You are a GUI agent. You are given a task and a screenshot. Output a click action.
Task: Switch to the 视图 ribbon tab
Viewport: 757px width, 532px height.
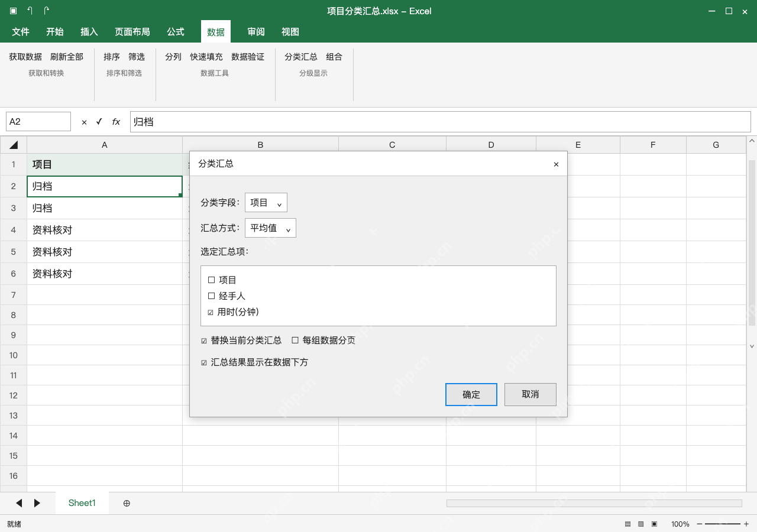[290, 32]
